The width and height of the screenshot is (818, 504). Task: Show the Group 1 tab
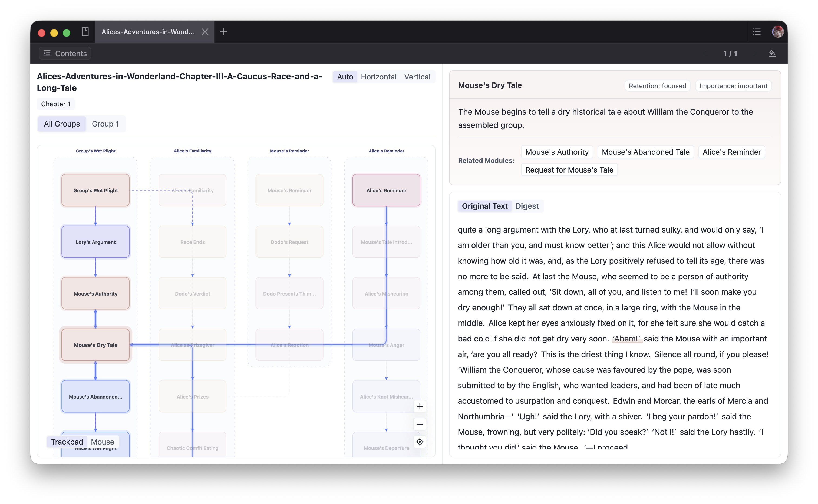point(105,124)
